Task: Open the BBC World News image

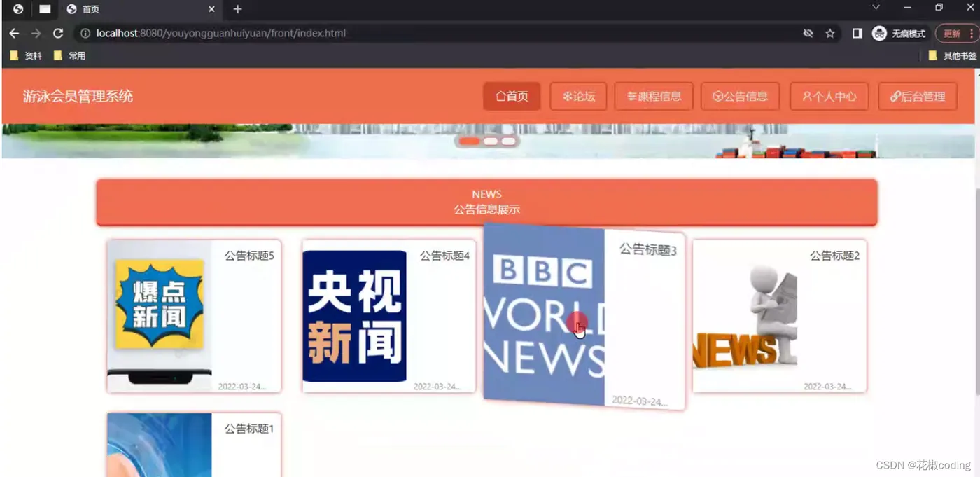Action: [544, 314]
